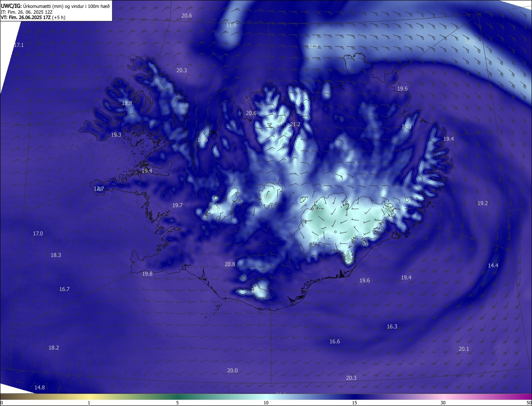Click the colour scale tick labelled 5
This screenshot has height=406, width=532.
coord(177,403)
